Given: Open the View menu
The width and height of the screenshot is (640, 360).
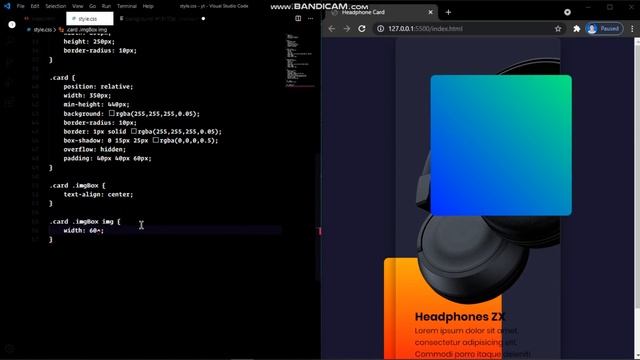Looking at the screenshot, I should (78, 6).
